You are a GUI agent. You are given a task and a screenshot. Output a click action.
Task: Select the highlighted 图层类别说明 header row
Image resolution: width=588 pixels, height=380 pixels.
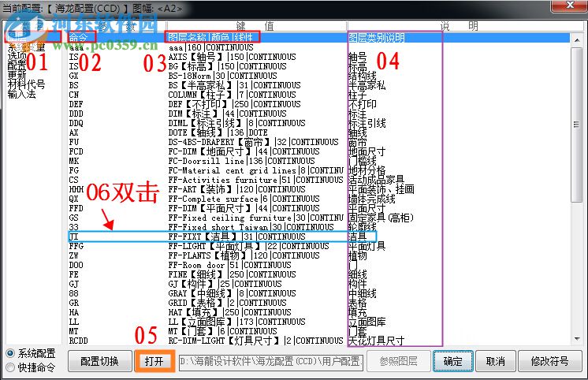pyautogui.click(x=318, y=38)
